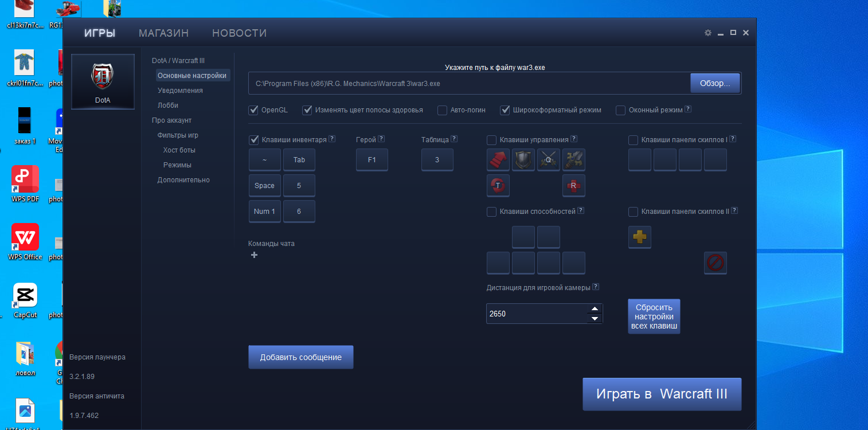Click the Num 1 inventory key button
This screenshot has height=430, width=868.
(265, 212)
